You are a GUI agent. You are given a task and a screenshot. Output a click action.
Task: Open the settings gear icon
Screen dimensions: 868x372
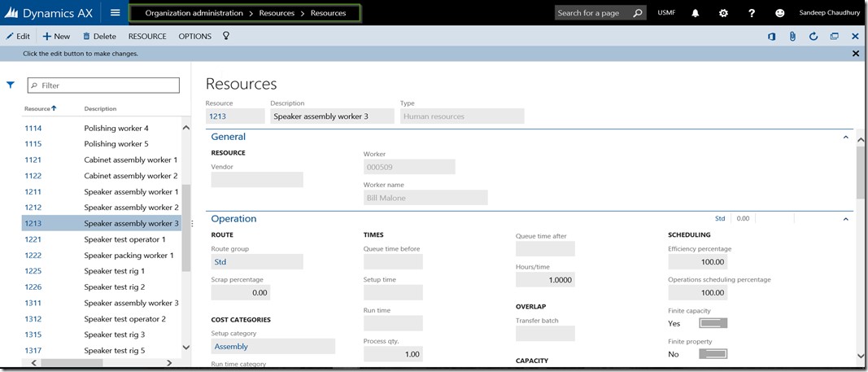(x=724, y=13)
